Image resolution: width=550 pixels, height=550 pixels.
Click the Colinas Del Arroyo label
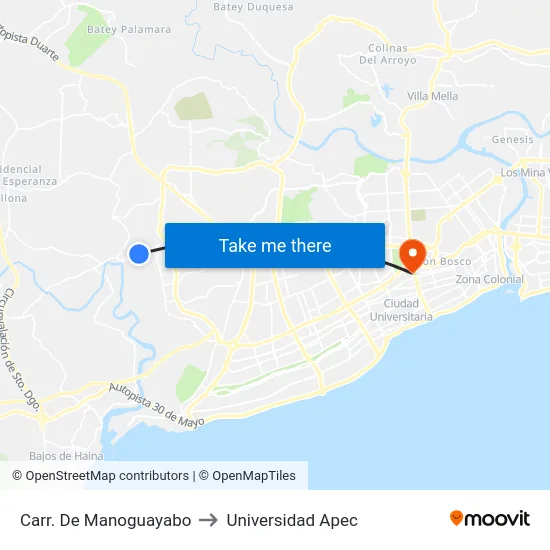click(x=388, y=54)
